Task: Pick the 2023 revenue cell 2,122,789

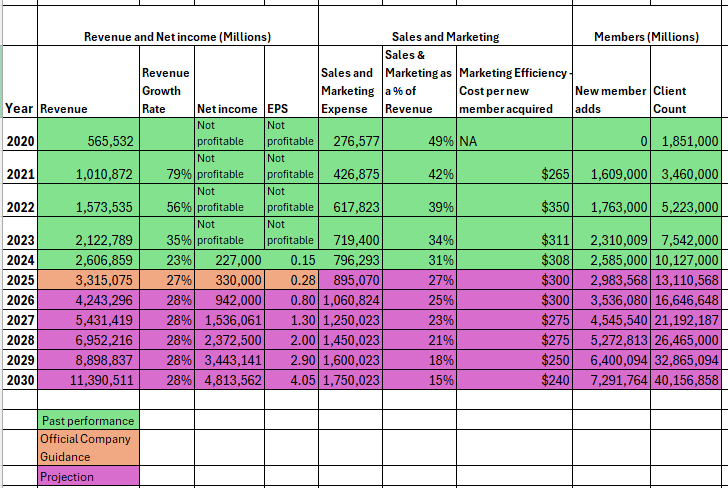Action: coord(88,233)
